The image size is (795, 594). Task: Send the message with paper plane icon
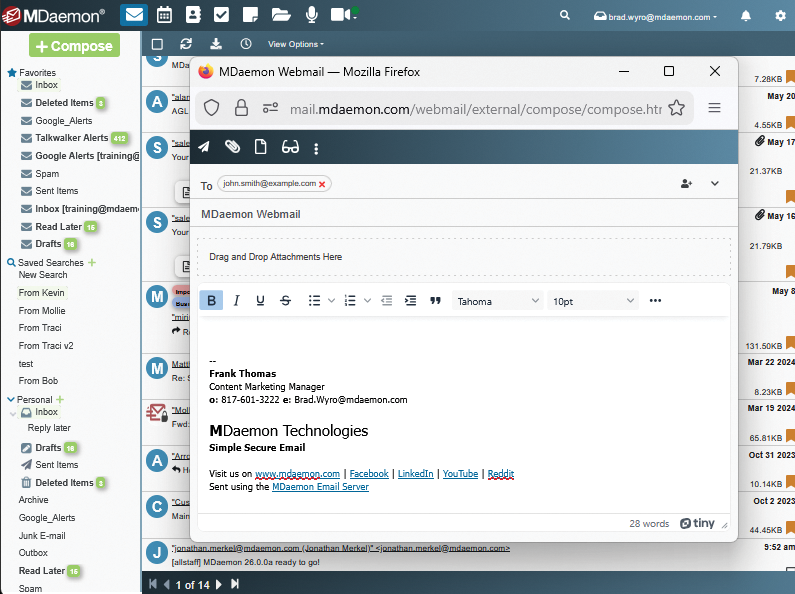pos(204,147)
